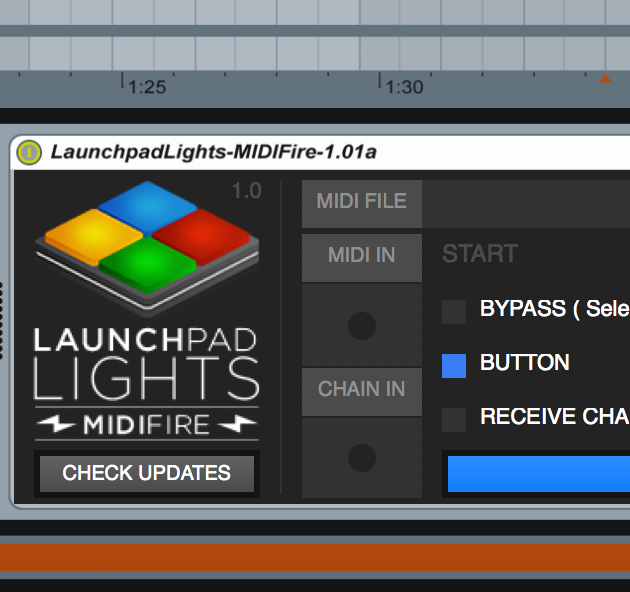Click the orange triangle timeline marker
The height and width of the screenshot is (592, 630).
coord(605,78)
